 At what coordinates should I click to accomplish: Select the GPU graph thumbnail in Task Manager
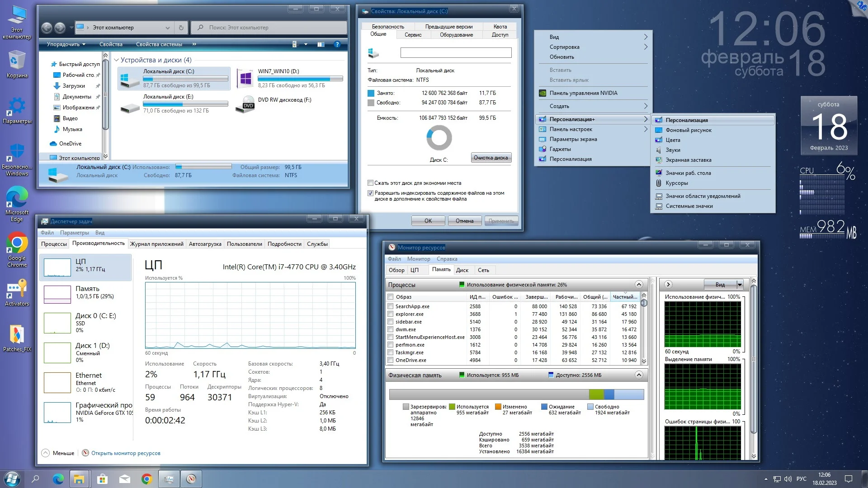point(57,413)
